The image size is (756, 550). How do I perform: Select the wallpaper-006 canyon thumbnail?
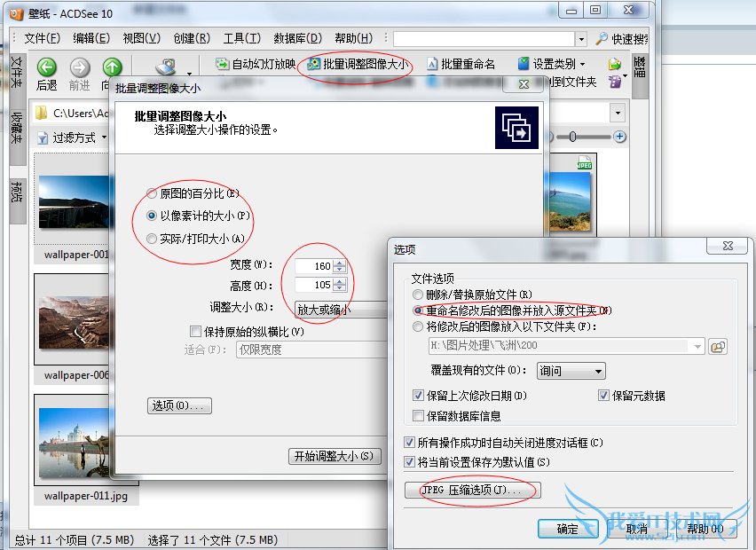point(74,321)
